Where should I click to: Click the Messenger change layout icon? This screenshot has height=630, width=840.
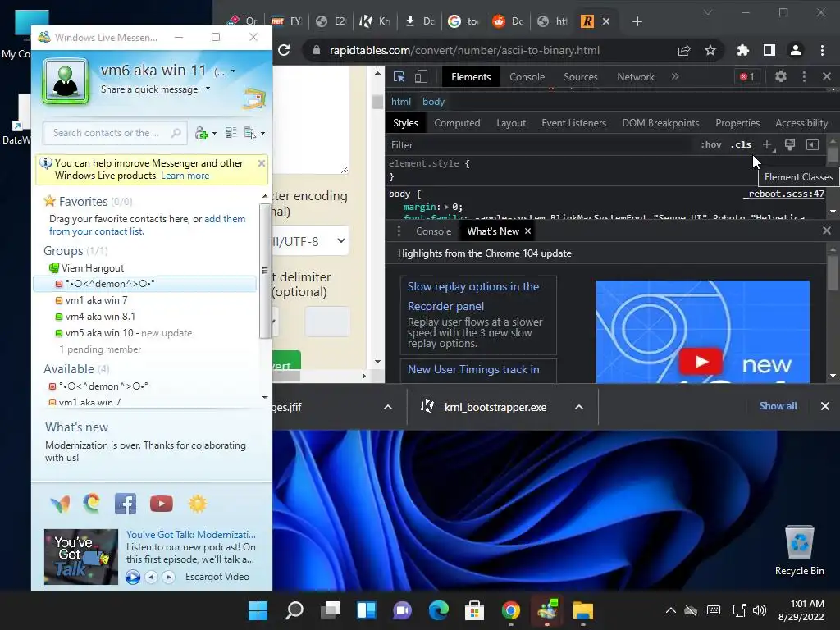coord(231,132)
